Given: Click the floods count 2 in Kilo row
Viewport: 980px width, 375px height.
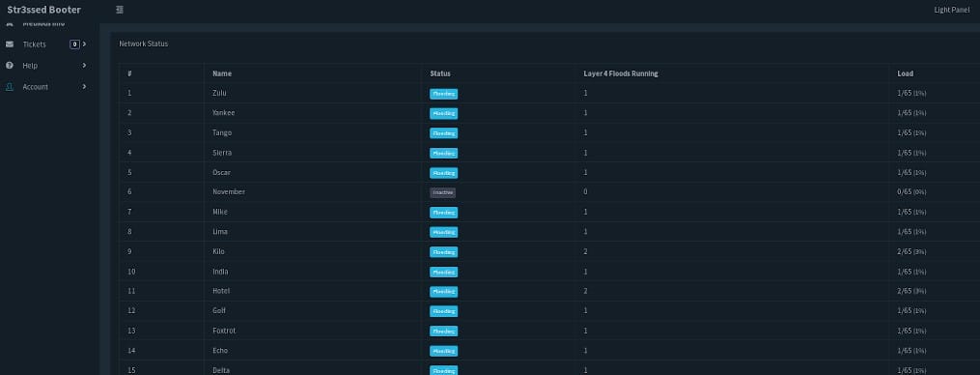Looking at the screenshot, I should (586, 251).
